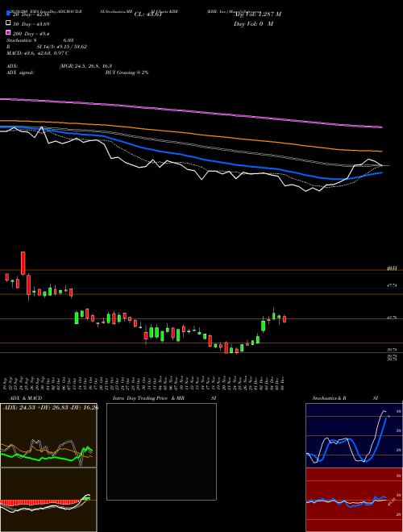Click the 'Intra Day Trading Price & MR' title
The height and width of the screenshot is (532, 403).
148,398
